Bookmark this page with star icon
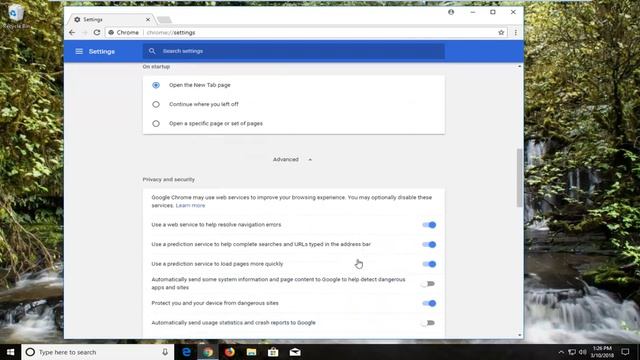This screenshot has height=360, width=640. (x=501, y=32)
